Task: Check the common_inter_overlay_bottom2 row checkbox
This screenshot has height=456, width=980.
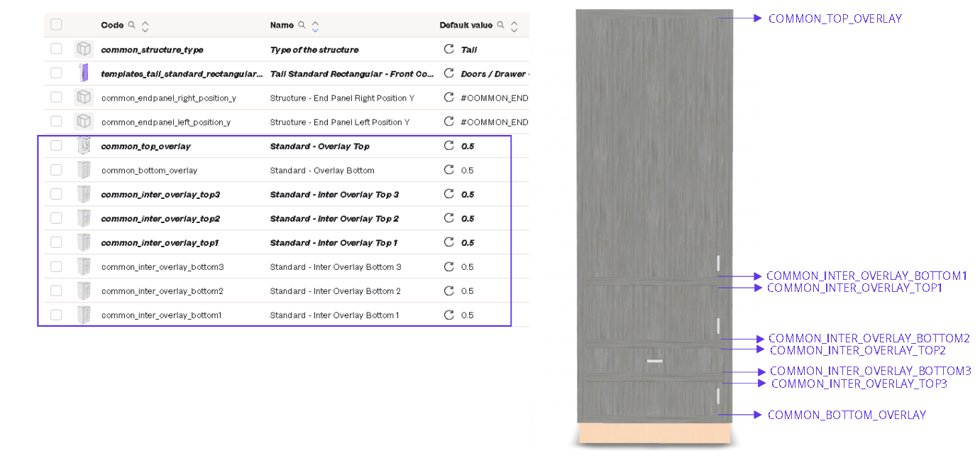Action: click(x=56, y=291)
